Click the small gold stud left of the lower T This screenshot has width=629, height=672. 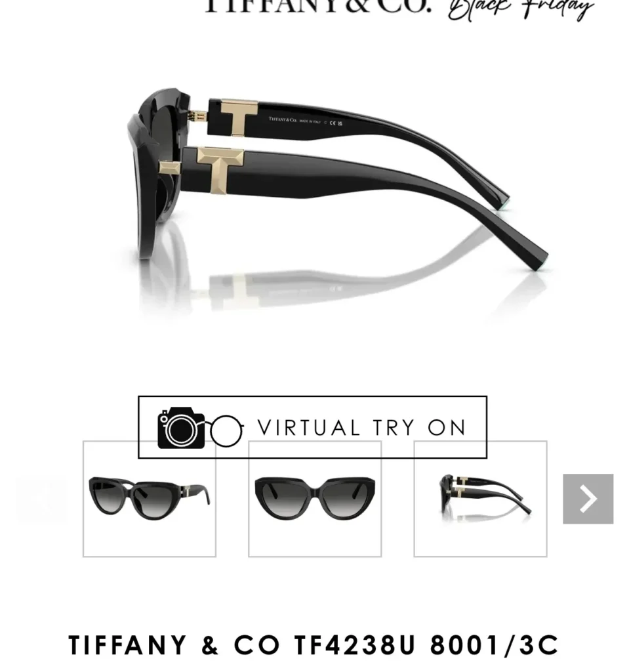point(170,167)
